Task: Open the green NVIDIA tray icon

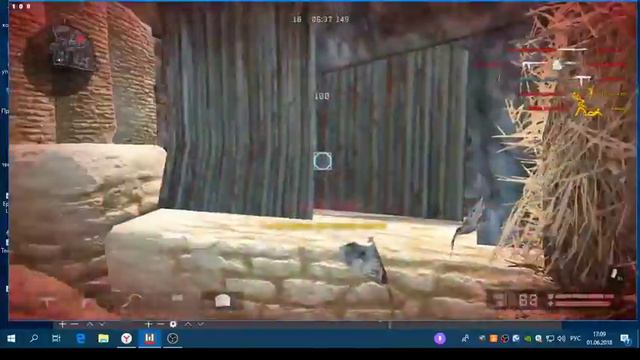Action: click(527, 338)
